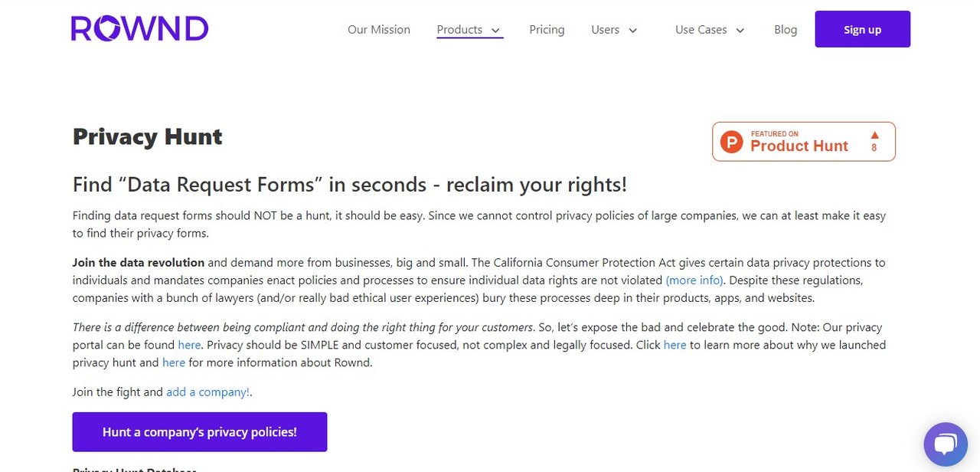Upvote using the Product Hunt triangle arrow
The image size is (980, 472).
click(875, 135)
